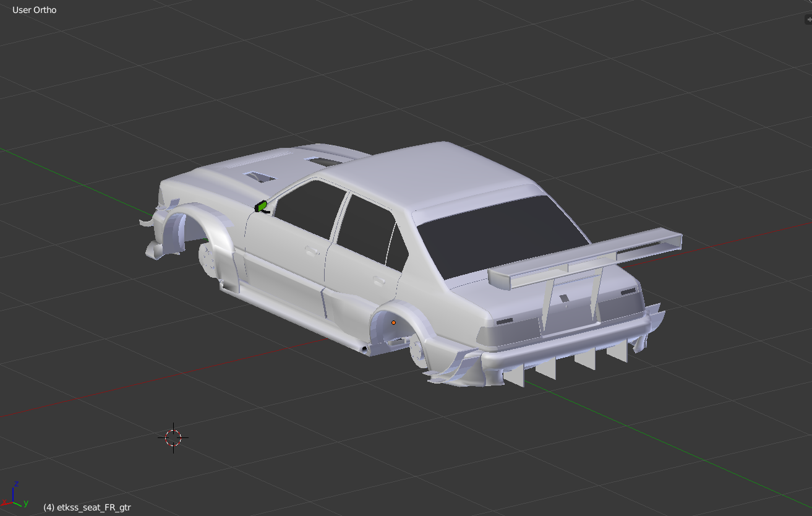Click the rear diffuser fins under the bumper
The height and width of the screenshot is (516, 812).
[566, 365]
